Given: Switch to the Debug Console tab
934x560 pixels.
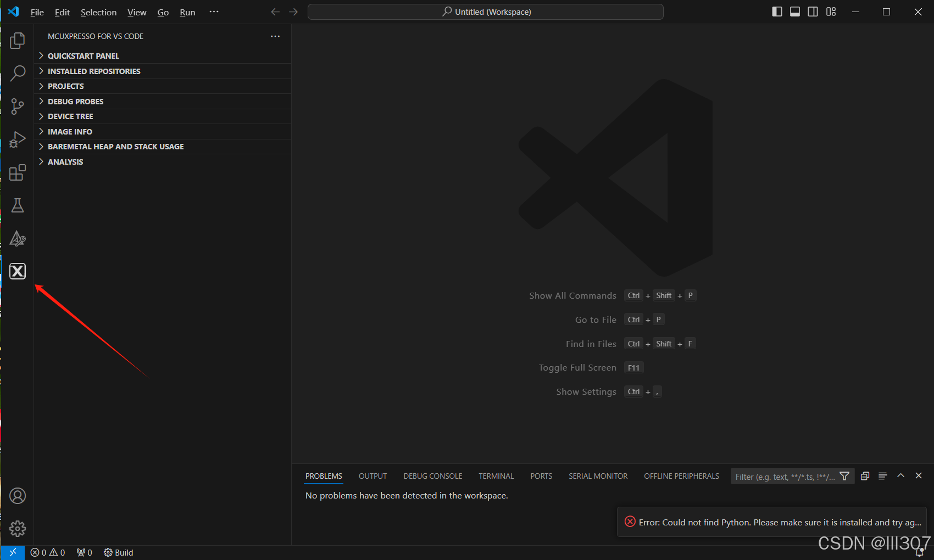Looking at the screenshot, I should click(x=433, y=476).
